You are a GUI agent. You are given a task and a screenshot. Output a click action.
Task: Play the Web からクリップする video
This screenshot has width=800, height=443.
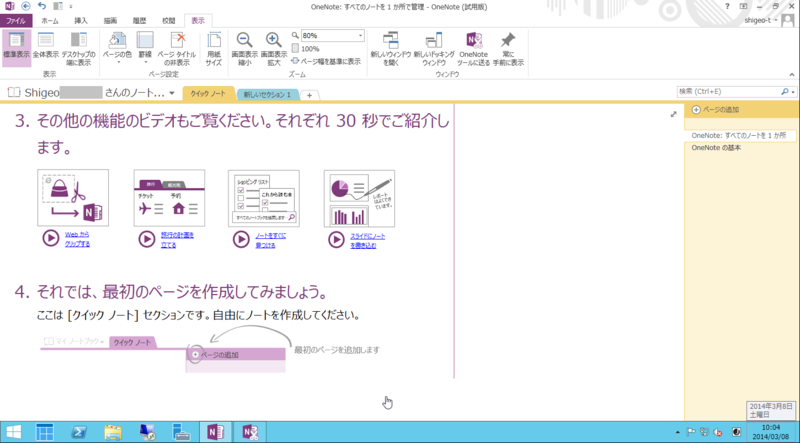(51, 239)
